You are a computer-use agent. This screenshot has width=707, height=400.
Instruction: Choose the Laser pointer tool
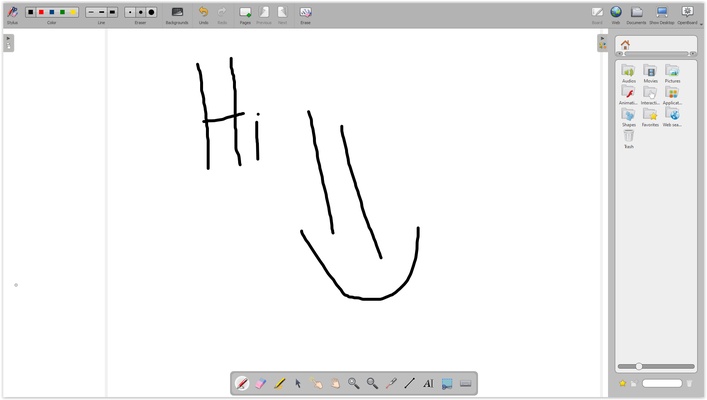tap(391, 383)
